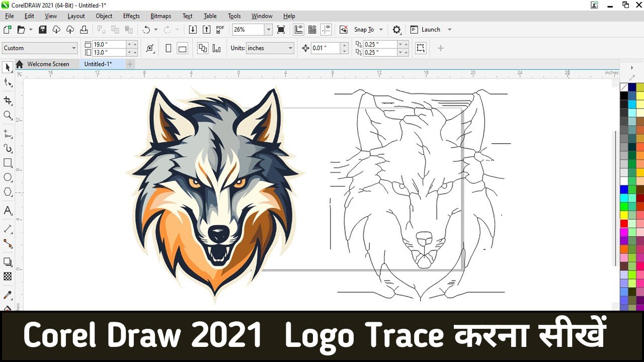Open the Effects menu
The image size is (644, 362).
tap(131, 16)
